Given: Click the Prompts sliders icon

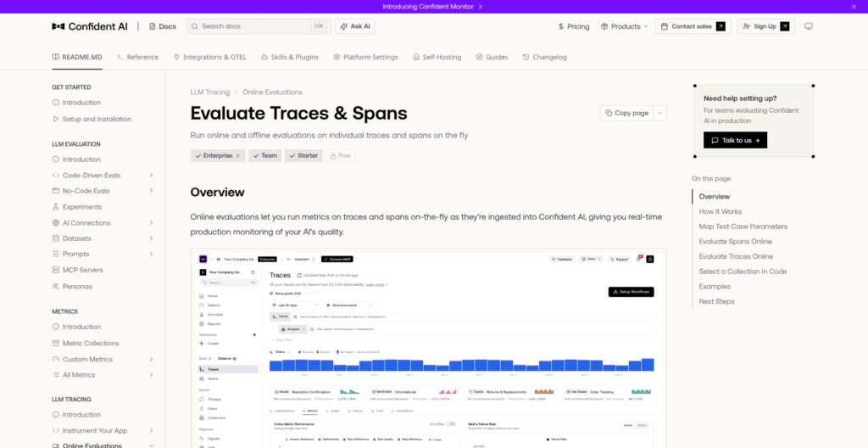Looking at the screenshot, I should (x=55, y=254).
